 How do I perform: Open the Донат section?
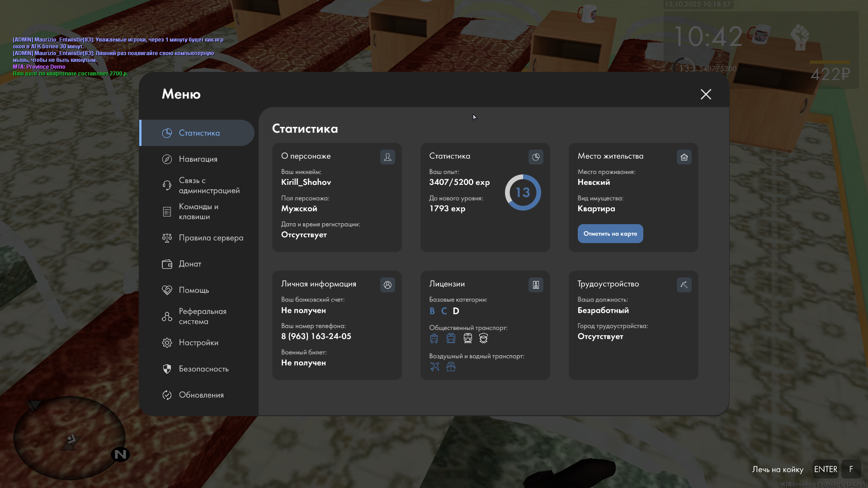190,264
